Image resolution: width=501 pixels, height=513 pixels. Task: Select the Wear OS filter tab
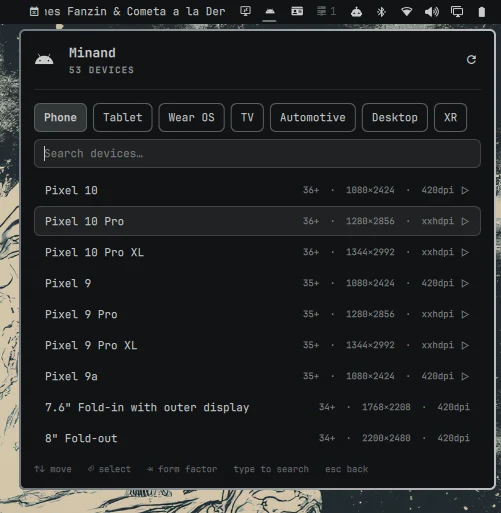pyautogui.click(x=191, y=117)
